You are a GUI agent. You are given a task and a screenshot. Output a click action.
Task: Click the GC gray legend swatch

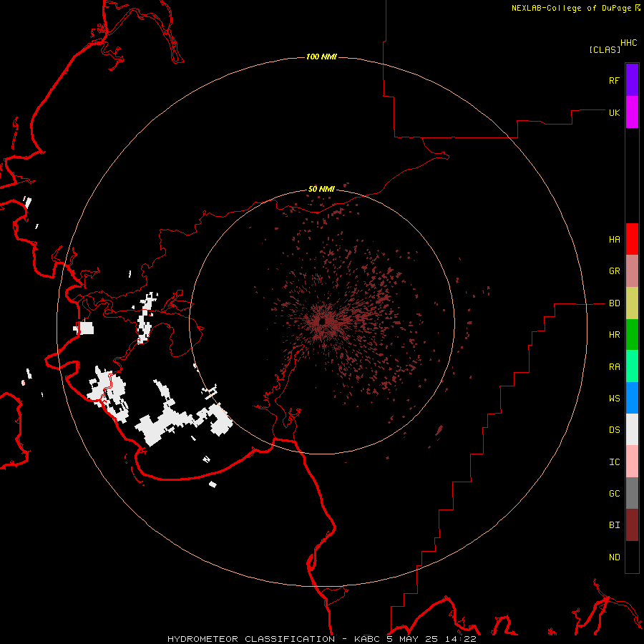[632, 493]
